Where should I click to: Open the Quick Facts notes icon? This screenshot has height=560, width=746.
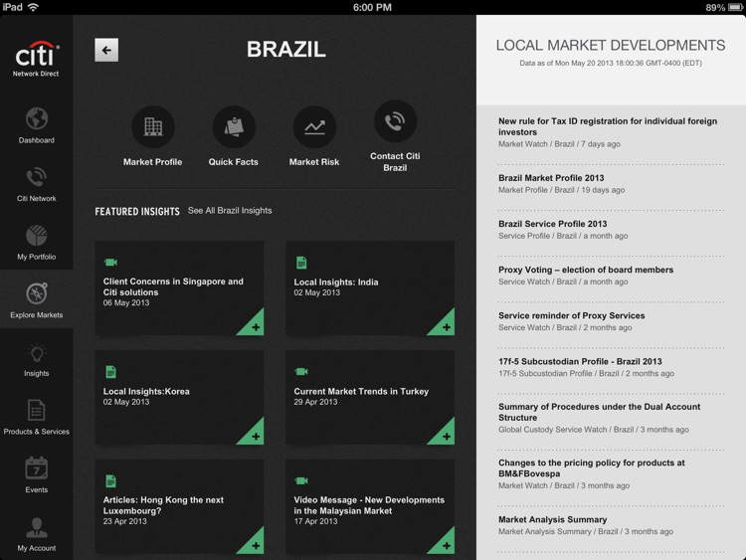(x=234, y=127)
